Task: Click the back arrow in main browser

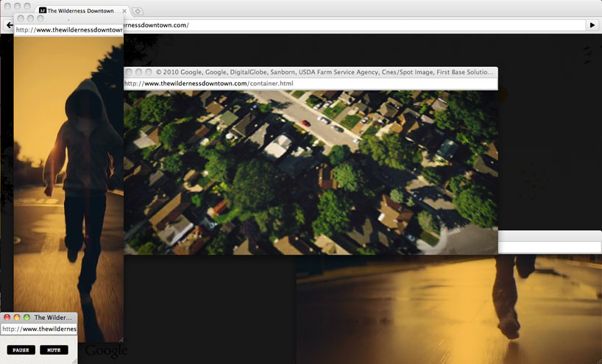Action: tap(9, 25)
